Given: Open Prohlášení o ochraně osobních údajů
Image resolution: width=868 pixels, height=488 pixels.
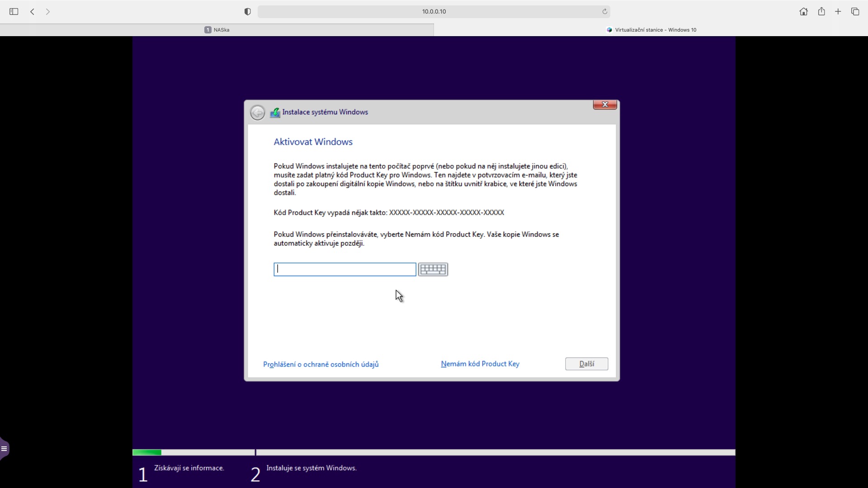Looking at the screenshot, I should (x=321, y=364).
